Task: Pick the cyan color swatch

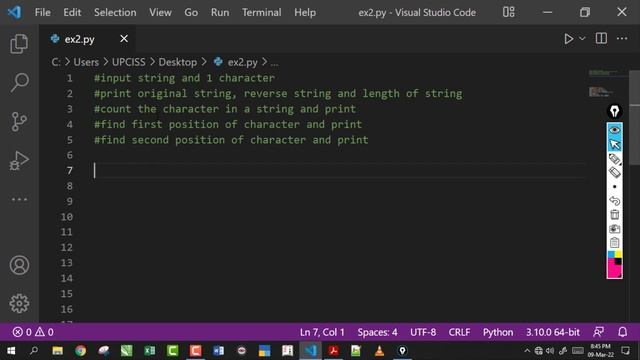Action: pyautogui.click(x=611, y=255)
